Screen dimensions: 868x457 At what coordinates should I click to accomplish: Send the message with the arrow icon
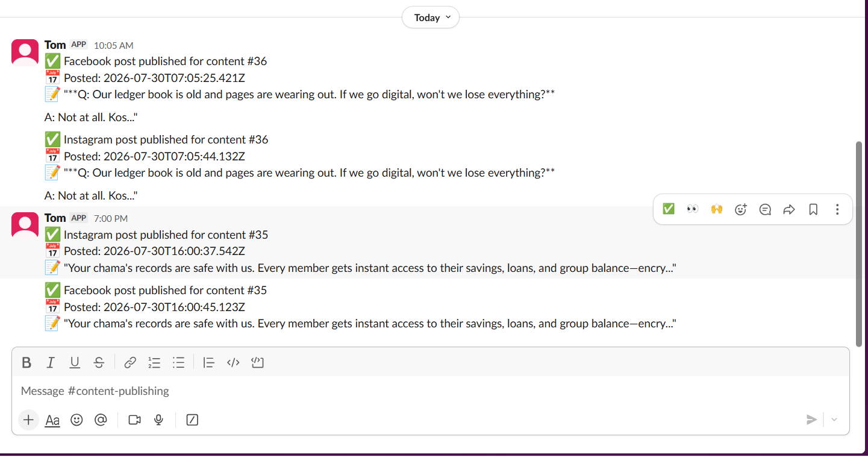pyautogui.click(x=812, y=420)
